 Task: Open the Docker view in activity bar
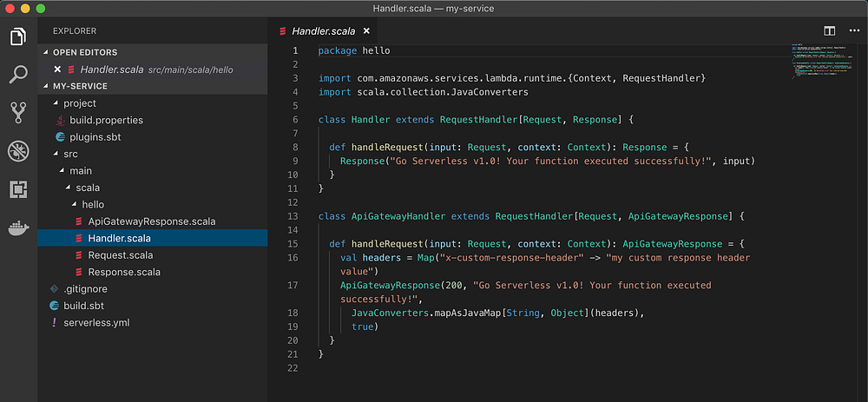point(18,227)
